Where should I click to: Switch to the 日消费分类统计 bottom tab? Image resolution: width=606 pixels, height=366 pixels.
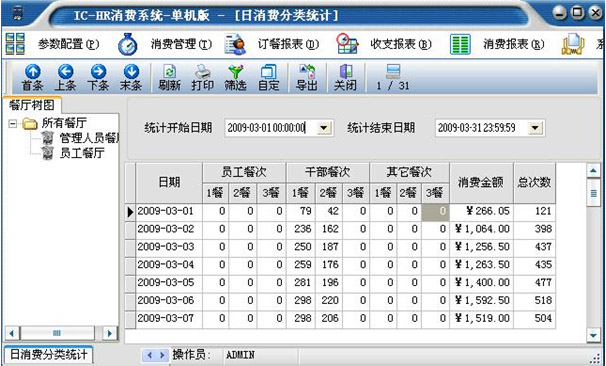click(x=48, y=355)
